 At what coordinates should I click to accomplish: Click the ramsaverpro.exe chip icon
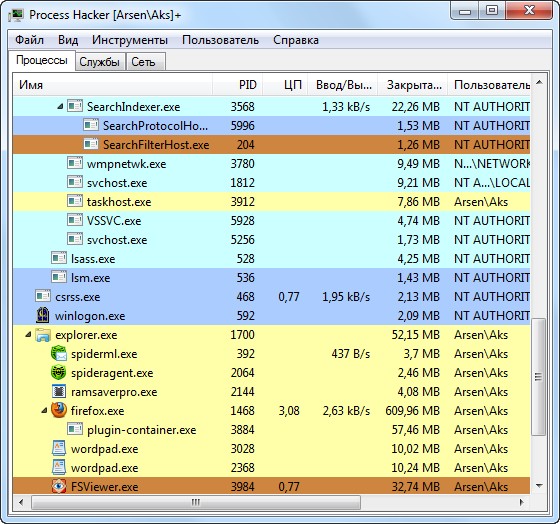click(59, 391)
